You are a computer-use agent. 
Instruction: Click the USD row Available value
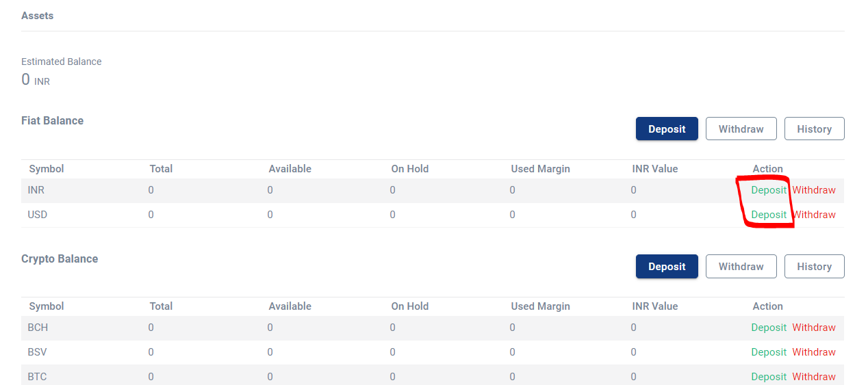270,215
